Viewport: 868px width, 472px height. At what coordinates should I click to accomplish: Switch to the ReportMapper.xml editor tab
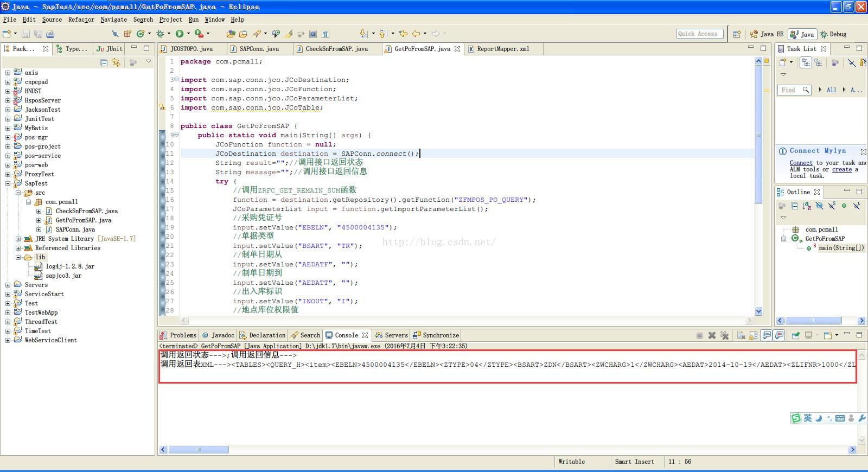[503, 49]
